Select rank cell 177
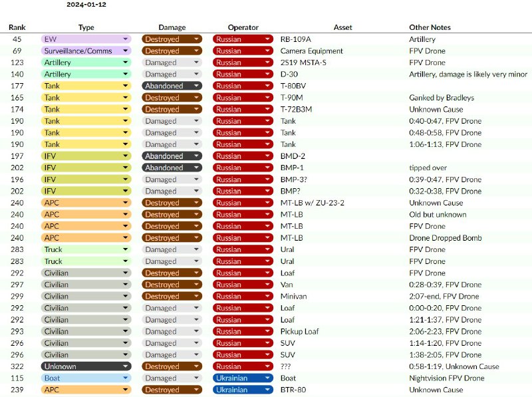The height and width of the screenshot is (397, 532). (17, 86)
